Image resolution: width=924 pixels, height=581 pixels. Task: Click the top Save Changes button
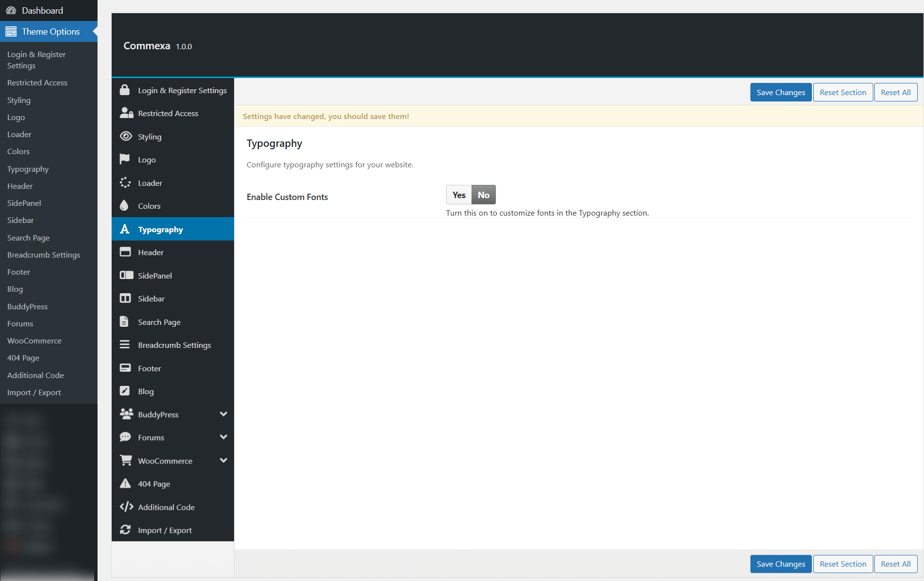click(781, 92)
